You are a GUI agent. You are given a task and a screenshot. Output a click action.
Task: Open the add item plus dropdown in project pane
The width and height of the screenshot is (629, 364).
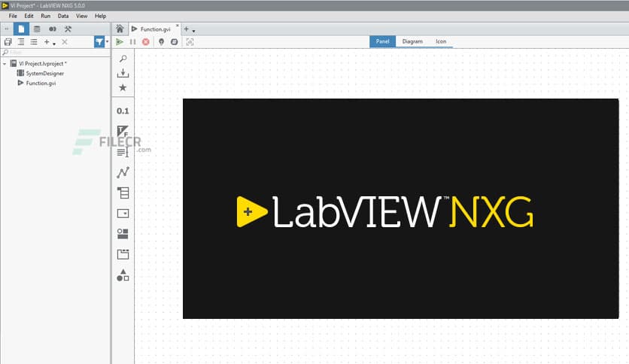click(x=49, y=42)
